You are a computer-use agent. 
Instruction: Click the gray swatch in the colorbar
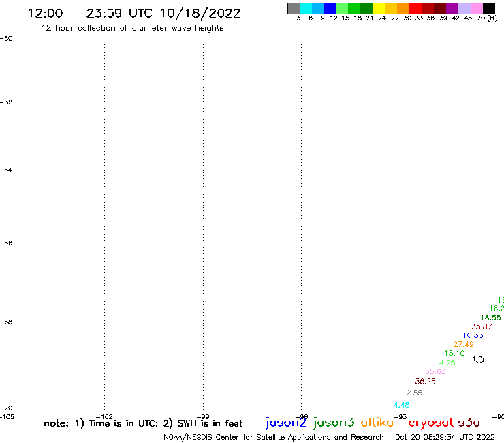(294, 8)
